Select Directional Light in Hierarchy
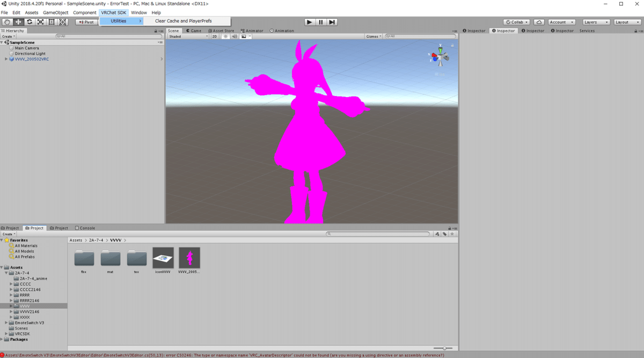Screen dimensions: 644x358 click(30, 54)
